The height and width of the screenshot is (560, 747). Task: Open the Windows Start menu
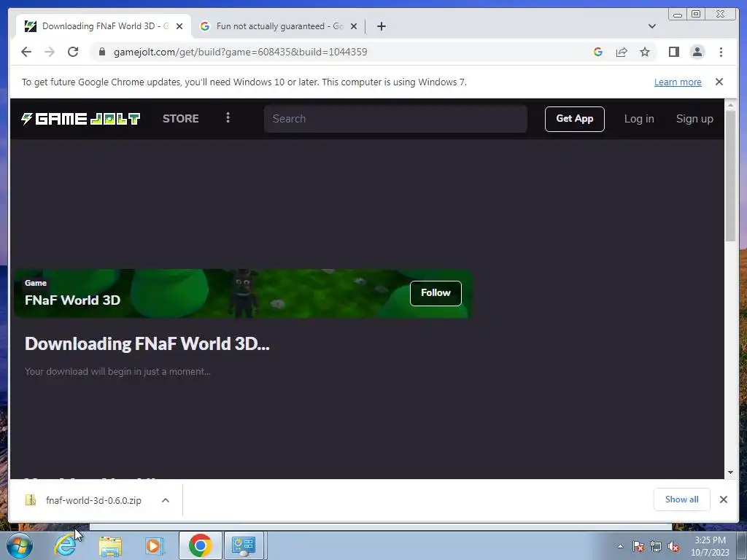pos(20,545)
